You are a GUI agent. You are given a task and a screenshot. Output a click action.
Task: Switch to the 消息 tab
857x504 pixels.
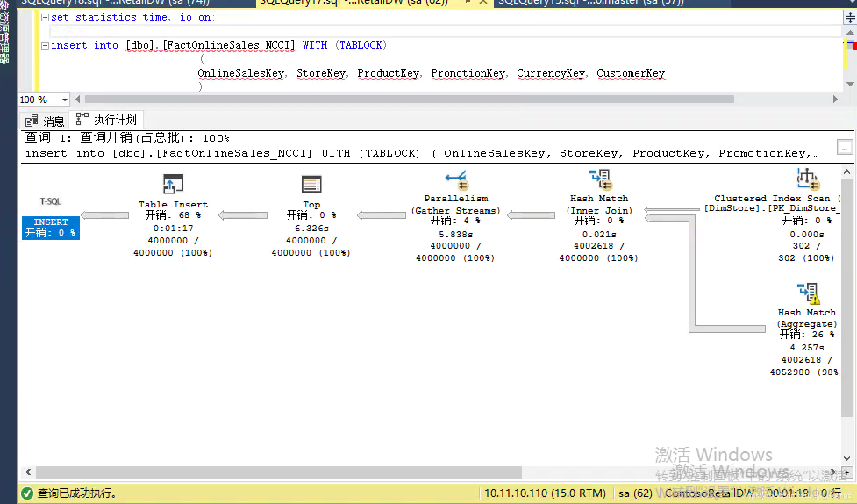45,121
